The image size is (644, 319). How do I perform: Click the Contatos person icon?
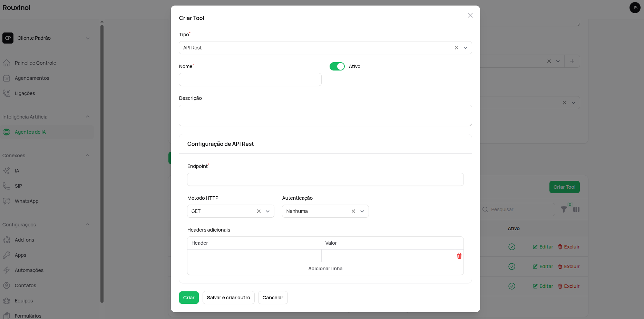(x=7, y=285)
